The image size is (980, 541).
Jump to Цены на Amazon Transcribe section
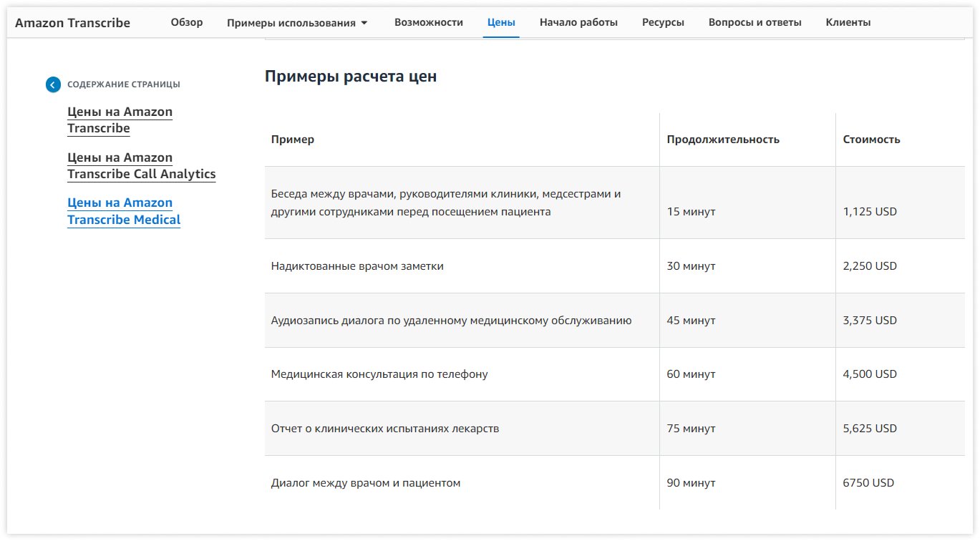click(120, 120)
